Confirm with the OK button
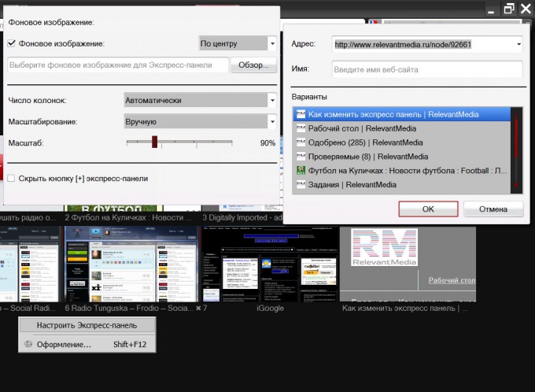Image resolution: width=535 pixels, height=392 pixels. click(x=428, y=209)
